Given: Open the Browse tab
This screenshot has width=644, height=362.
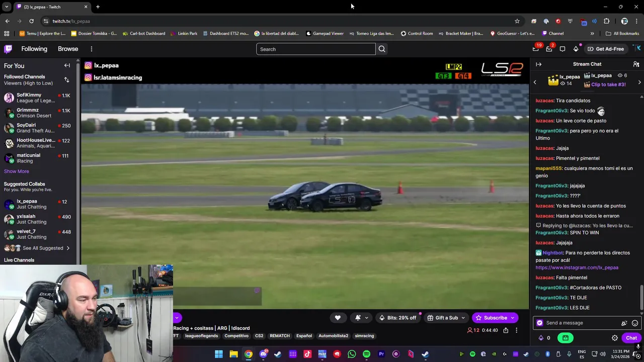Looking at the screenshot, I should tap(68, 49).
